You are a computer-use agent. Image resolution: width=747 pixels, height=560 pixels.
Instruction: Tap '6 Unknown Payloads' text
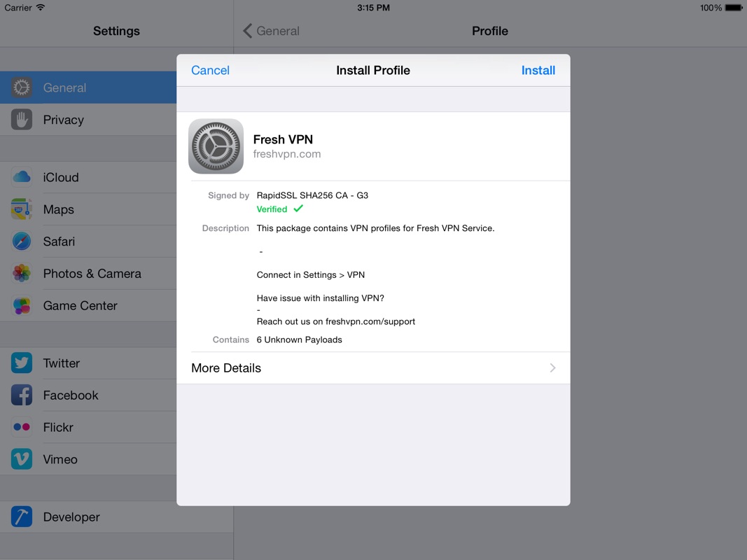pos(299,339)
